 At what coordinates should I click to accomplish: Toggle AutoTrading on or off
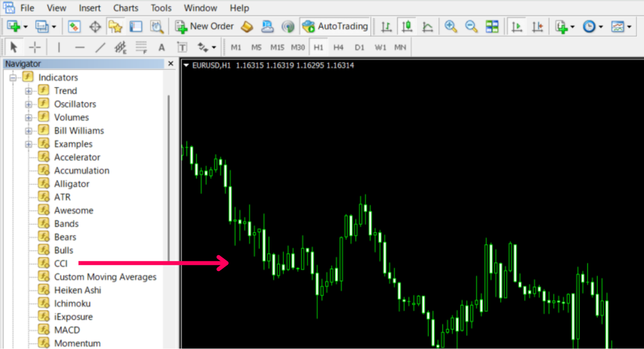click(335, 26)
